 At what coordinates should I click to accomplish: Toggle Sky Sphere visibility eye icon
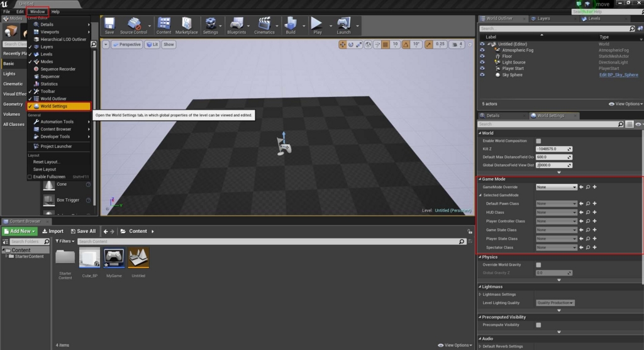482,75
